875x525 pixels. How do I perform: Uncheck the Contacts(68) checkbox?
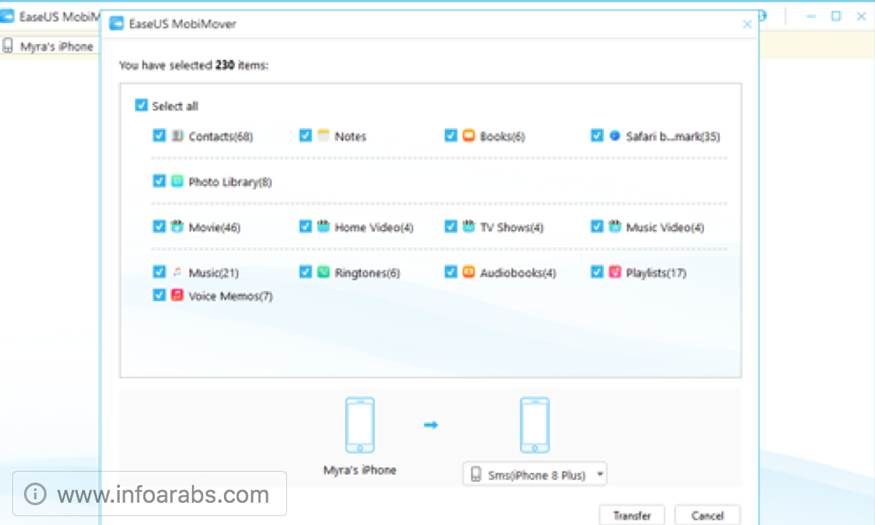pos(159,136)
